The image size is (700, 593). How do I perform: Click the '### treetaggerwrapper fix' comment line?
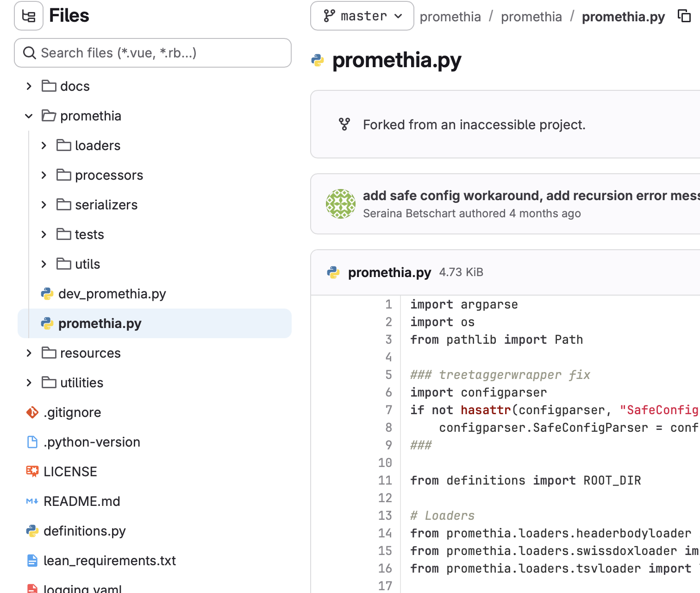pos(500,375)
